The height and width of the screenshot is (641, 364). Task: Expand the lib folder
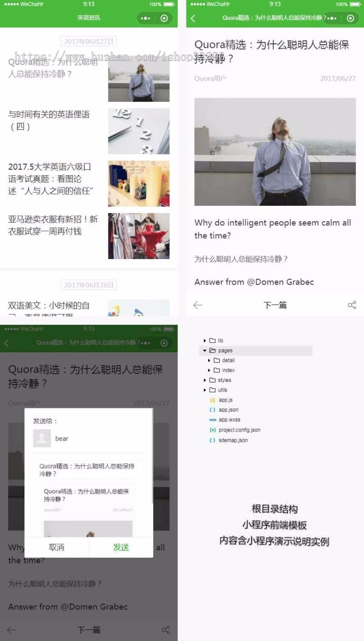click(204, 340)
